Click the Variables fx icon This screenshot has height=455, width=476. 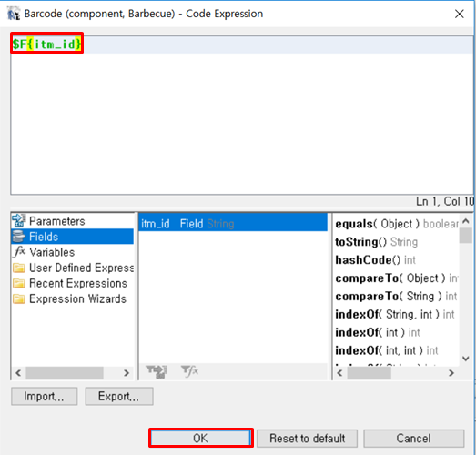point(19,252)
